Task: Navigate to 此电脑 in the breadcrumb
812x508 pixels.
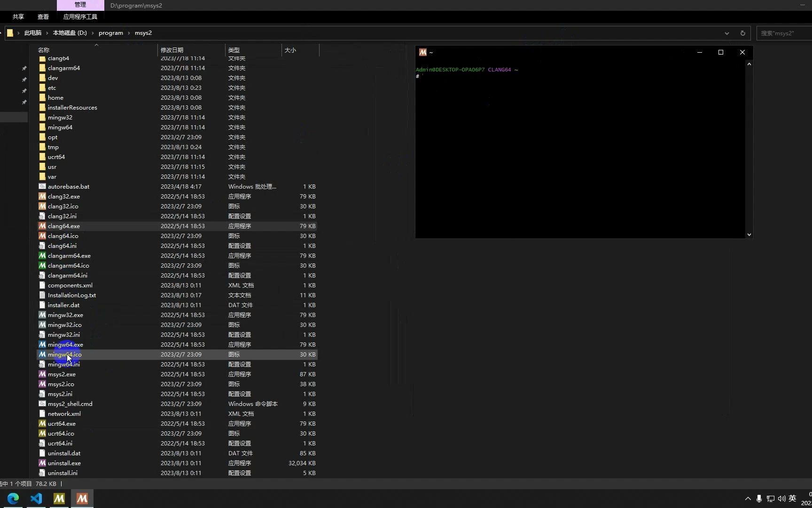Action: (33, 33)
